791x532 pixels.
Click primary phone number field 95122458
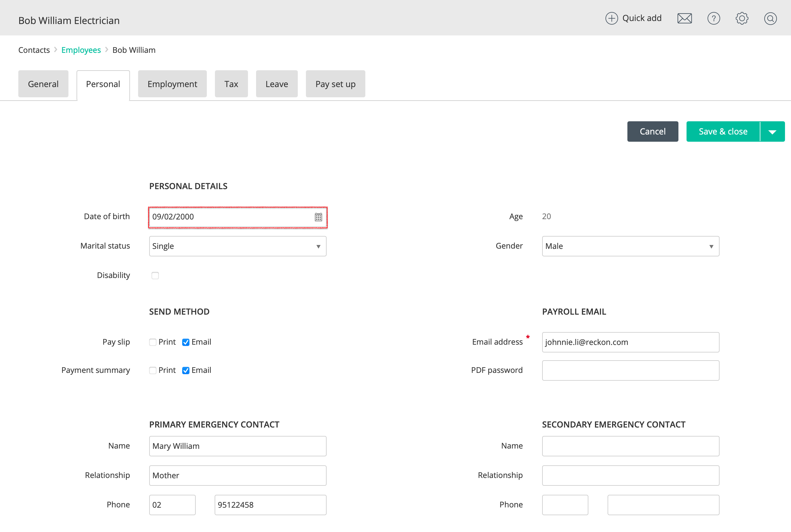[270, 505]
